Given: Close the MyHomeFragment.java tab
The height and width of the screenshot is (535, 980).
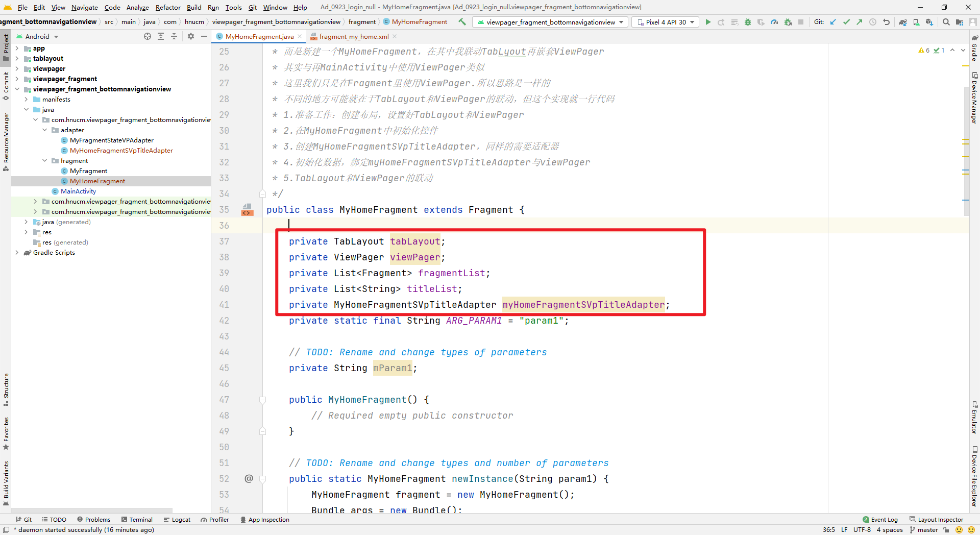Looking at the screenshot, I should pos(300,36).
